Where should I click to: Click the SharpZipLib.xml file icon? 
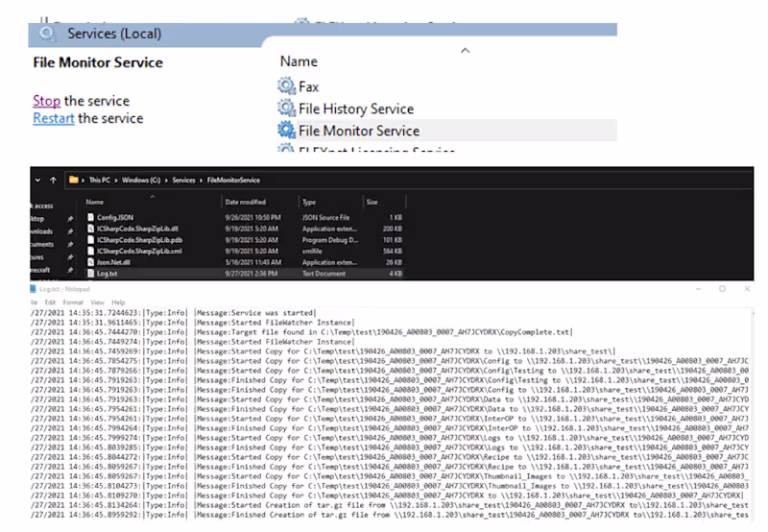coord(90,251)
